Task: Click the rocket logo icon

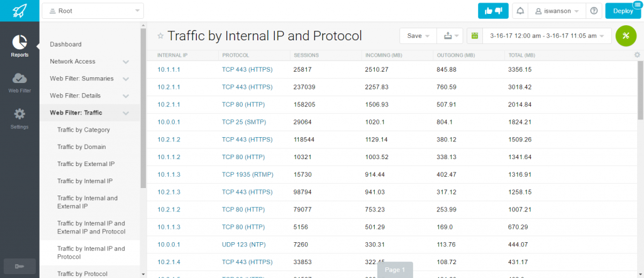Action: point(19,11)
